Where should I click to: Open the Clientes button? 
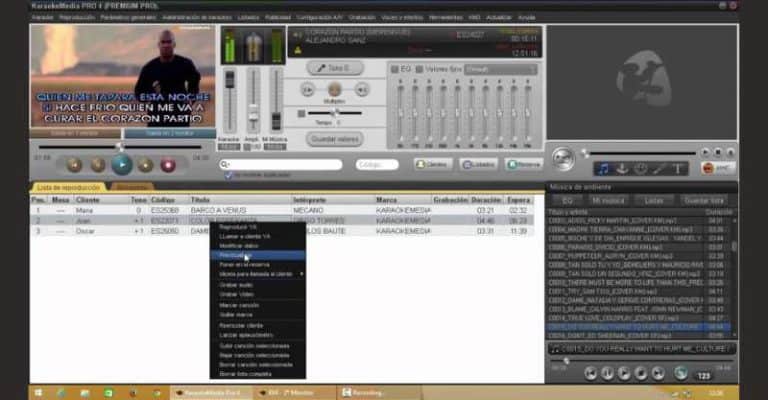point(432,165)
